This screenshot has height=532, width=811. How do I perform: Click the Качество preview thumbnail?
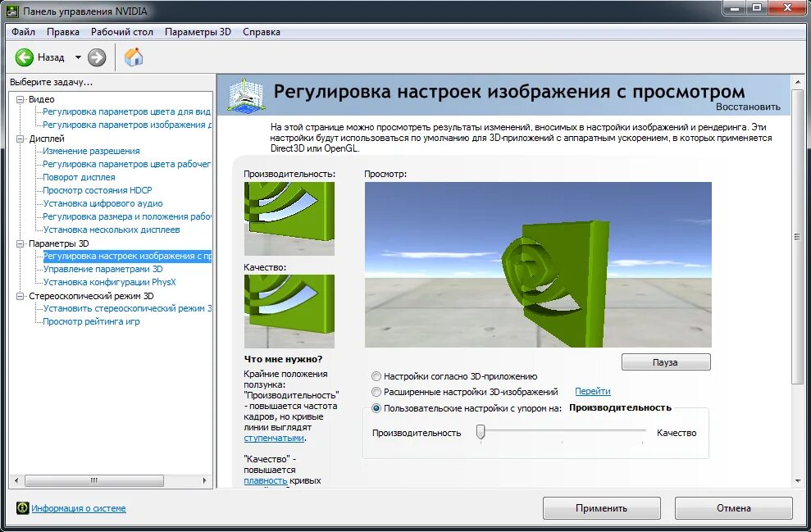coord(289,311)
